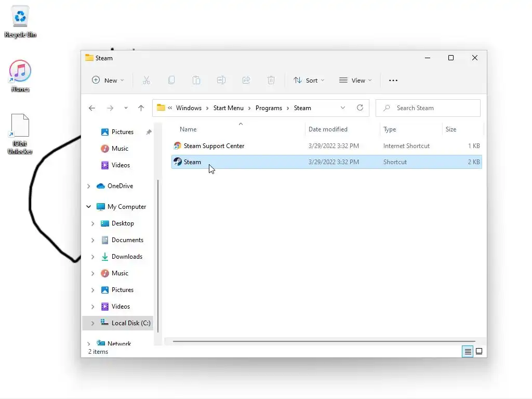This screenshot has width=532, height=399.
Task: Click Steam in the breadcrumb path
Action: click(x=302, y=108)
